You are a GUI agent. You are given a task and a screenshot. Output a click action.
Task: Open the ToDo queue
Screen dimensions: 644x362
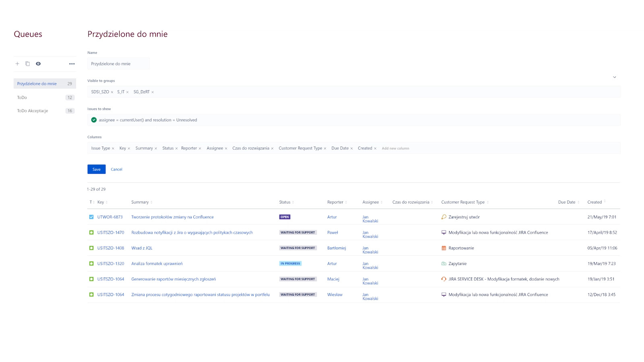point(45,97)
